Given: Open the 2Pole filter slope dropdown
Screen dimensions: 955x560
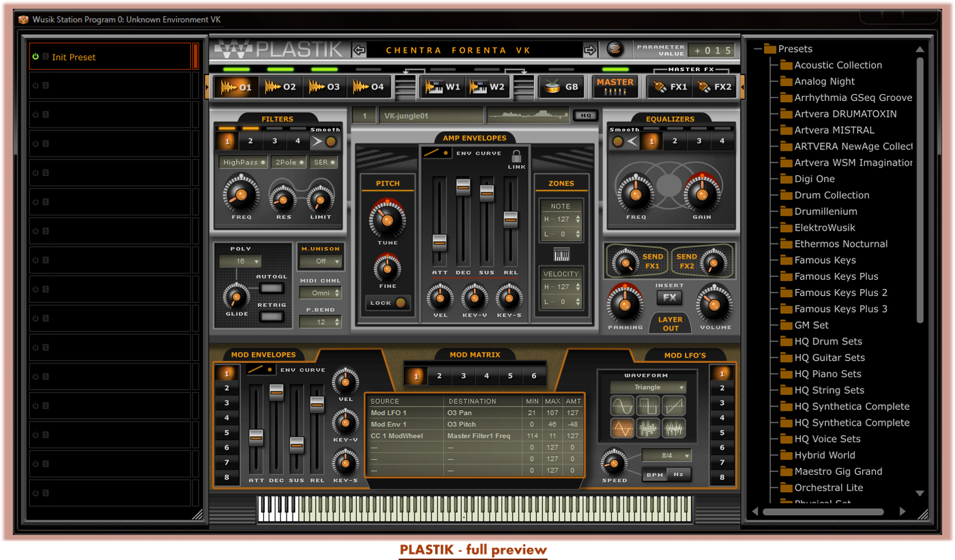Looking at the screenshot, I should 289,162.
